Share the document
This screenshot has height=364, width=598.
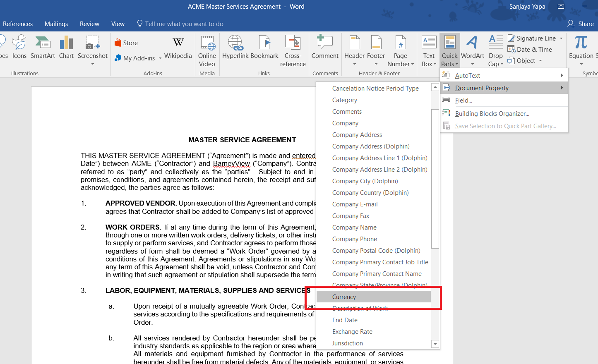click(x=581, y=24)
